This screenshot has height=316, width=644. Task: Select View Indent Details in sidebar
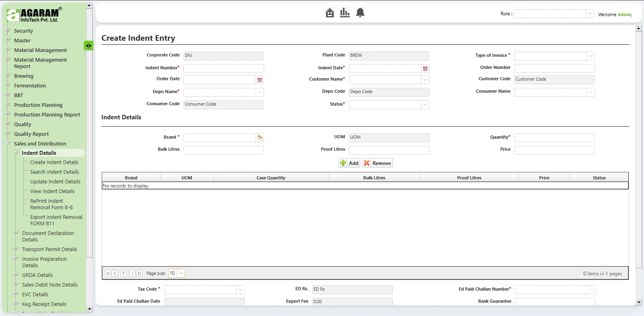coord(52,191)
